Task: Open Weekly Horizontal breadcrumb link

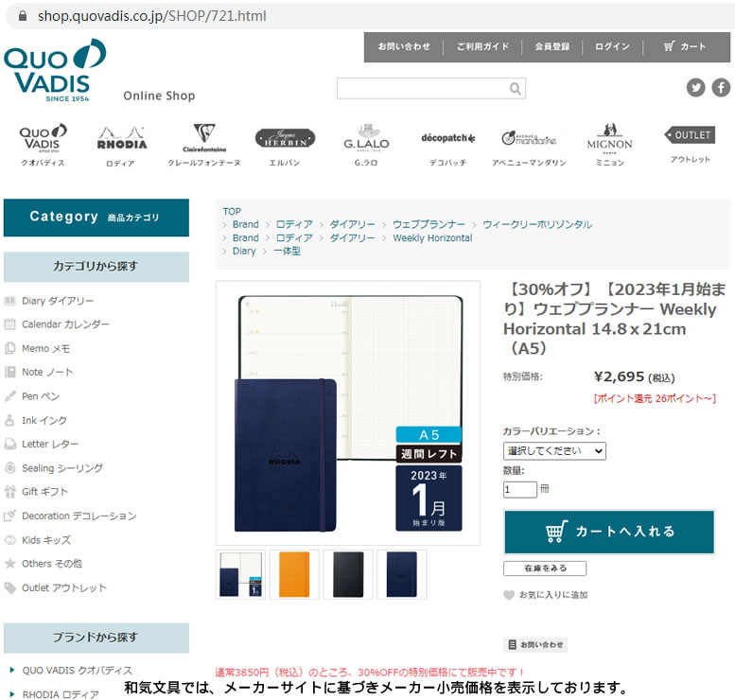Action: tap(432, 237)
